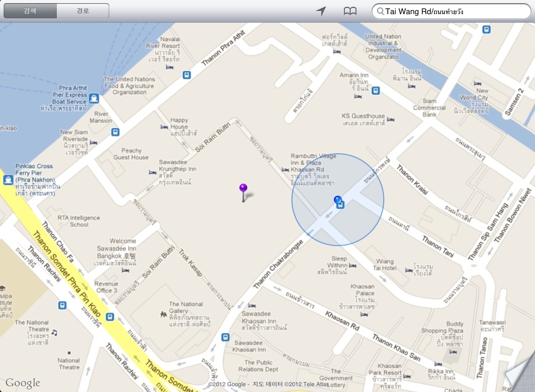Select the National Gallery museum icon
535x392 pixels.
163,314
